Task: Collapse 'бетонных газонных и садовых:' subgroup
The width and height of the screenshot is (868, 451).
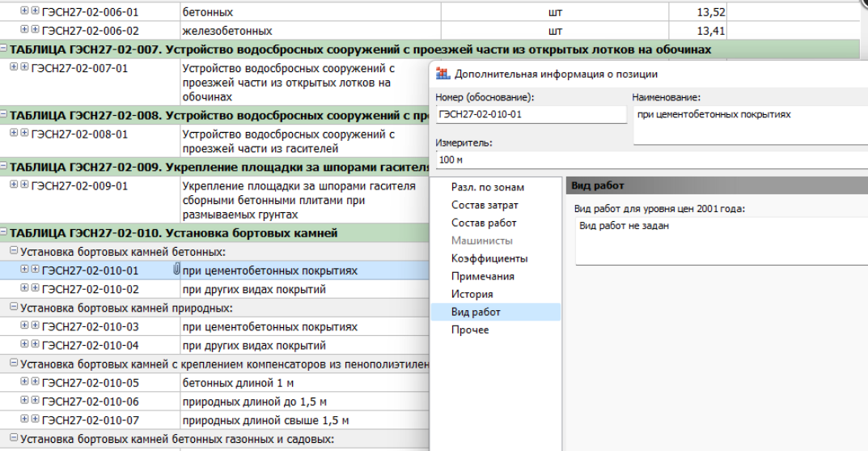Action: [x=14, y=438]
